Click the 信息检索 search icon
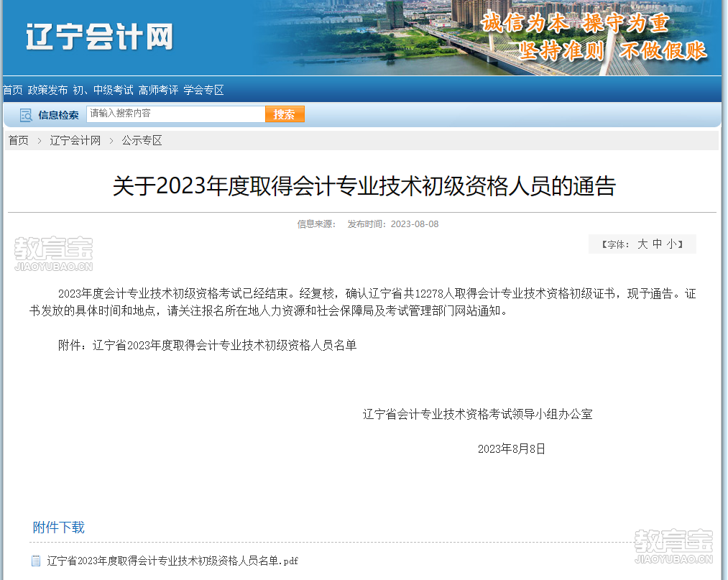This screenshot has width=728, height=580. [x=26, y=115]
